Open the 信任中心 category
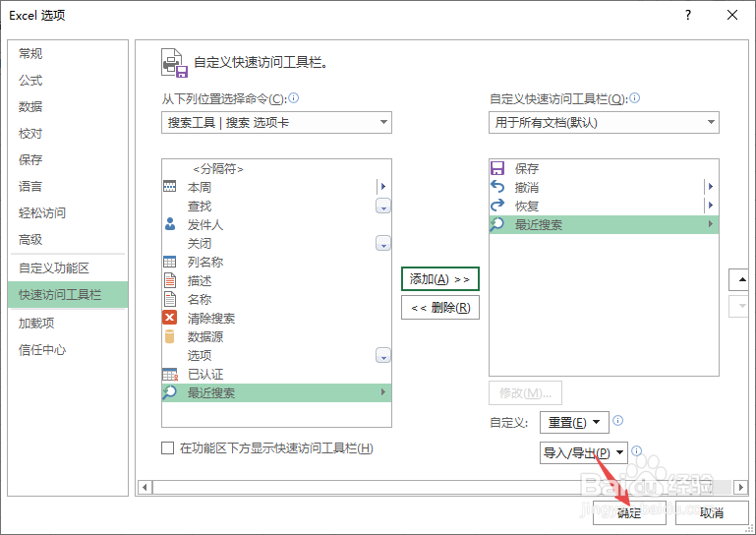Image resolution: width=756 pixels, height=535 pixels. (x=68, y=350)
